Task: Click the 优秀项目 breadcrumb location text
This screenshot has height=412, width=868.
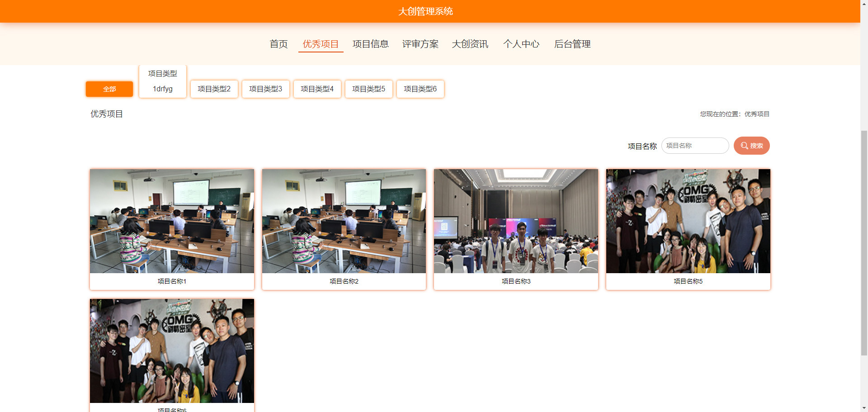Action: [x=757, y=114]
